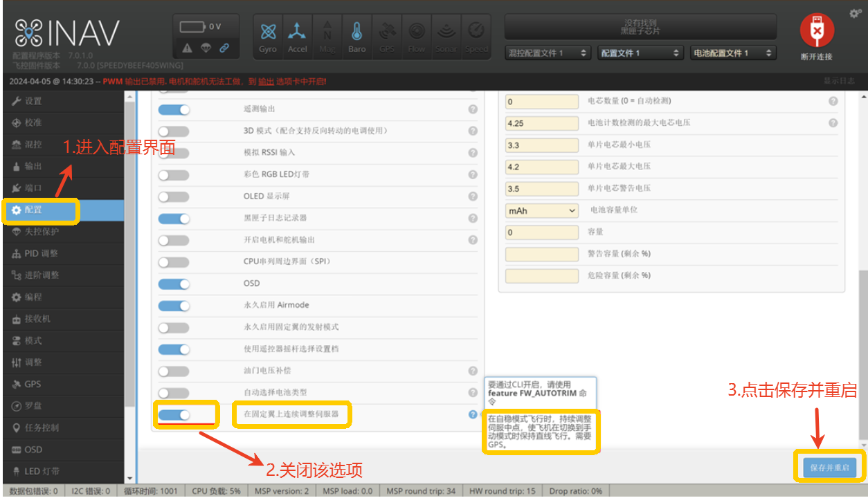Enable the 开启电机和舵机输出 switch
This screenshot has height=498, width=868.
(x=174, y=240)
